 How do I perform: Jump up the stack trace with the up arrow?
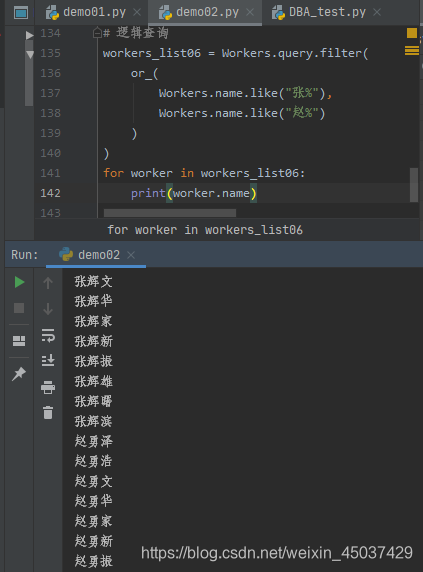coord(48,283)
